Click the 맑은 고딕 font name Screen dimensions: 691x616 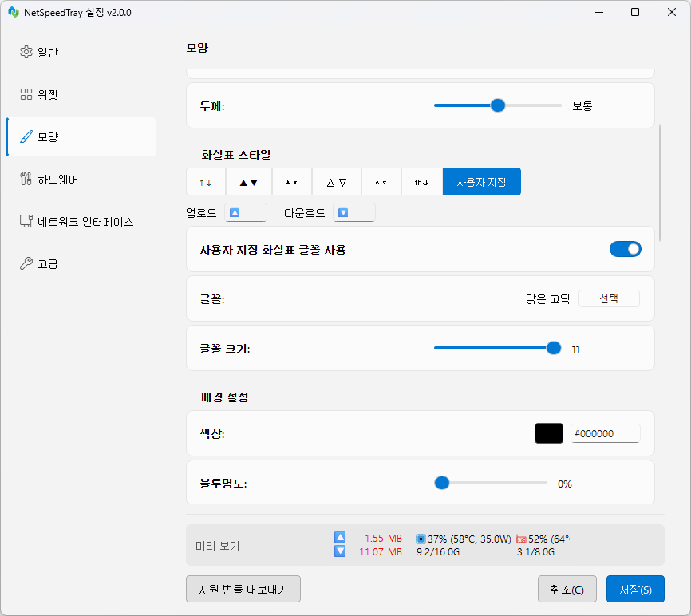pos(548,299)
